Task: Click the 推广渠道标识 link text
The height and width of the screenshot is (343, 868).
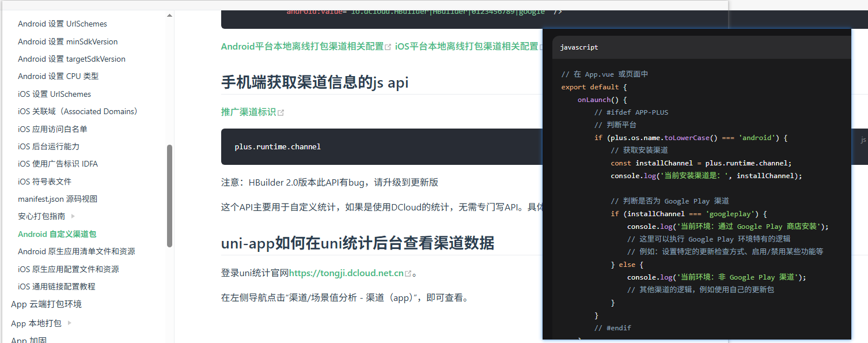Action: pyautogui.click(x=248, y=112)
